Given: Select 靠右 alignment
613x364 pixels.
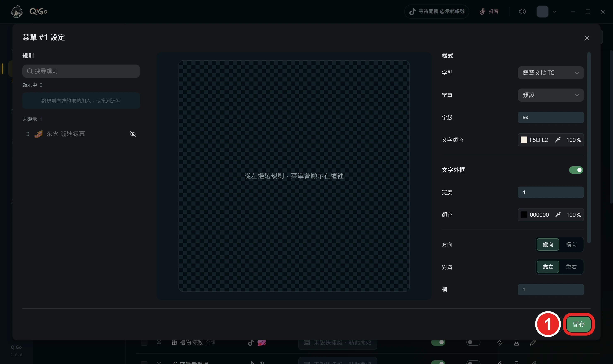Looking at the screenshot, I should pos(571,267).
